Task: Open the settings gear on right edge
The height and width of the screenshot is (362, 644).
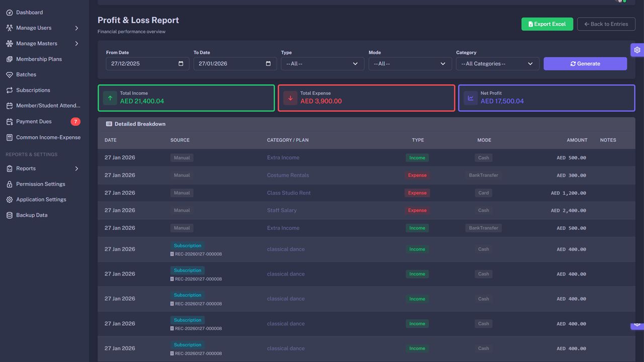Action: [x=637, y=50]
